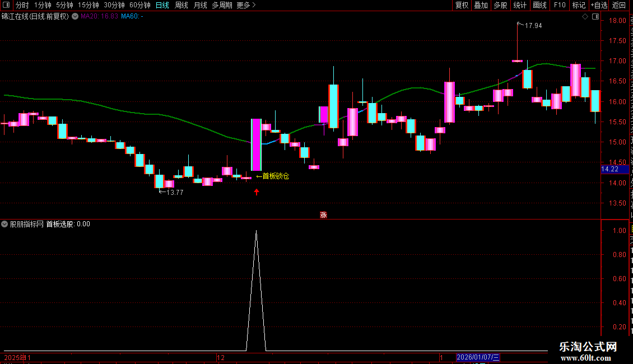Click the MA60 value label

coord(132,16)
